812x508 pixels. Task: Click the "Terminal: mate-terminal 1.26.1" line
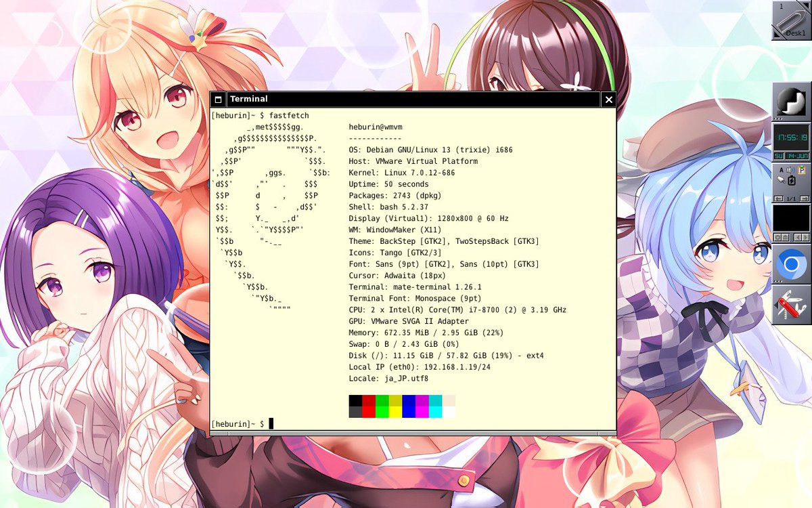415,287
